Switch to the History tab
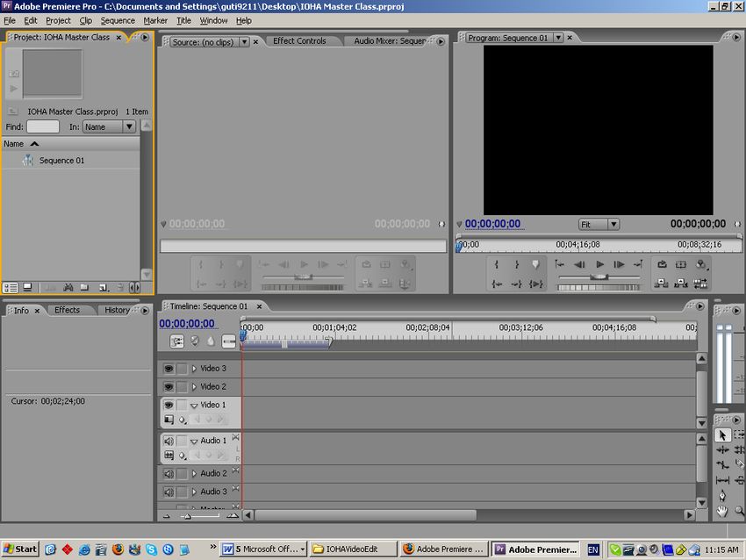 pos(117,310)
